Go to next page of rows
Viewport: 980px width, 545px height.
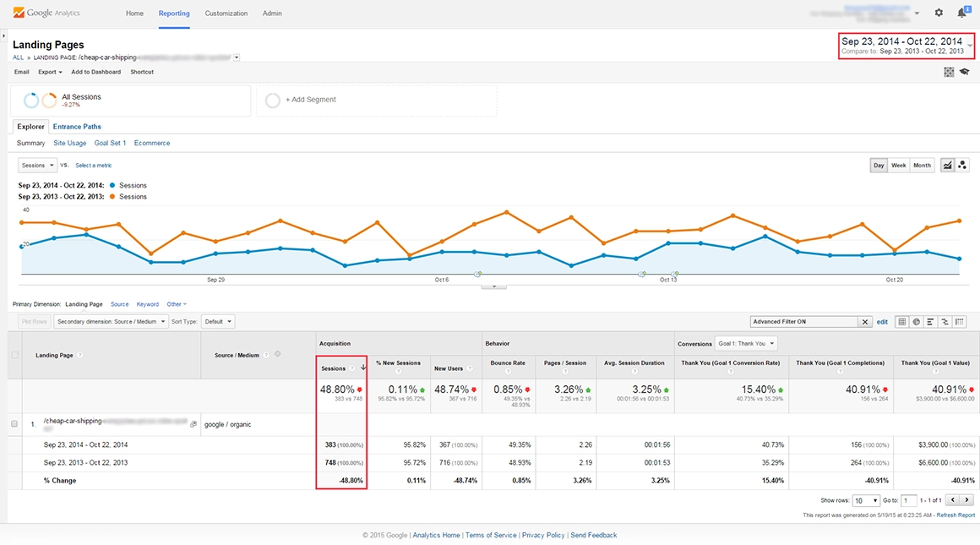click(966, 500)
